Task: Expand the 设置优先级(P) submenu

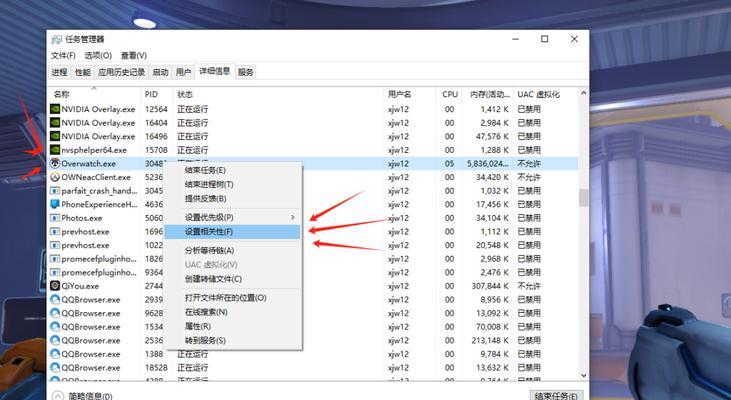Action: [293, 217]
